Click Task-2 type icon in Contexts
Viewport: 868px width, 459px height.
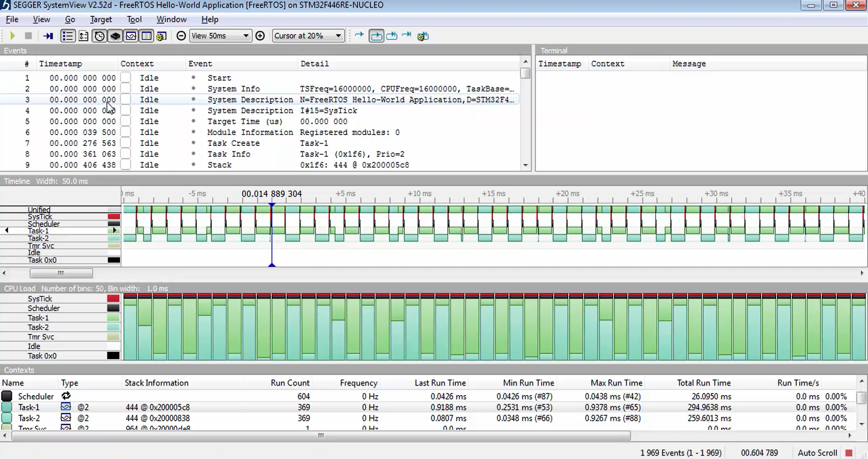tap(66, 417)
